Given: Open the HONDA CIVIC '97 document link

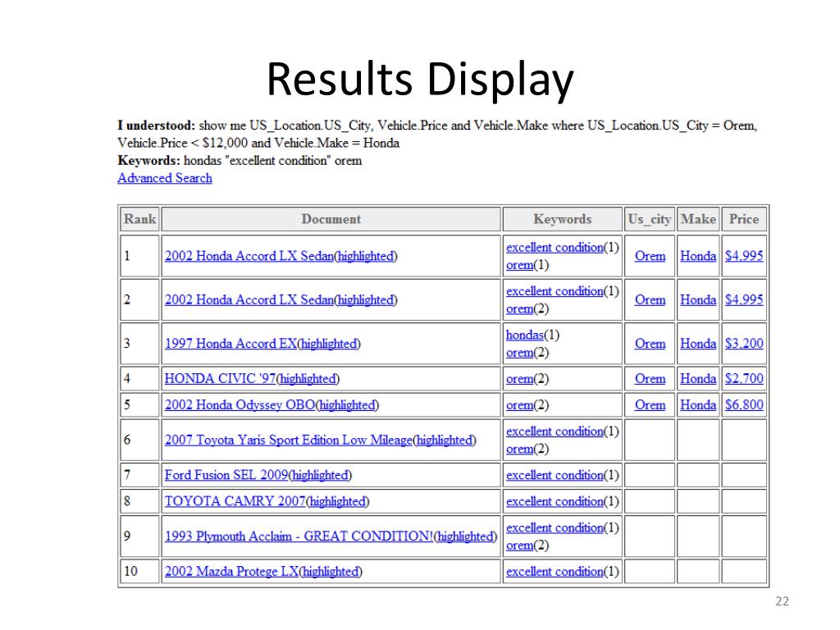Looking at the screenshot, I should 220,379.
